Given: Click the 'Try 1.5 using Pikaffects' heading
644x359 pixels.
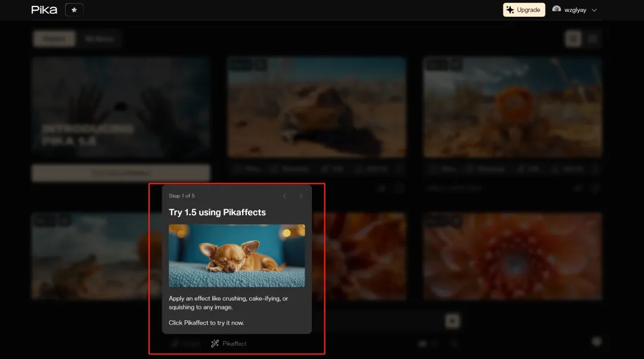Looking at the screenshot, I should coord(217,212).
